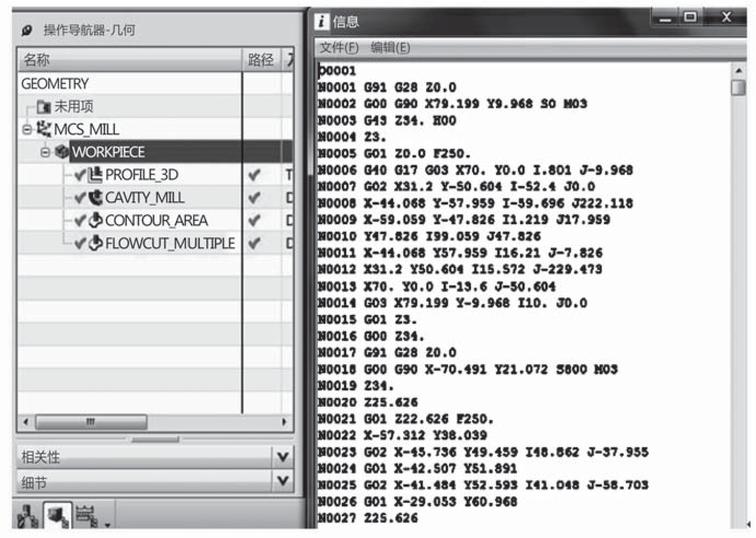Click the navigator scroll-right arrow
Image resolution: width=756 pixels, height=538 pixels.
(x=284, y=422)
